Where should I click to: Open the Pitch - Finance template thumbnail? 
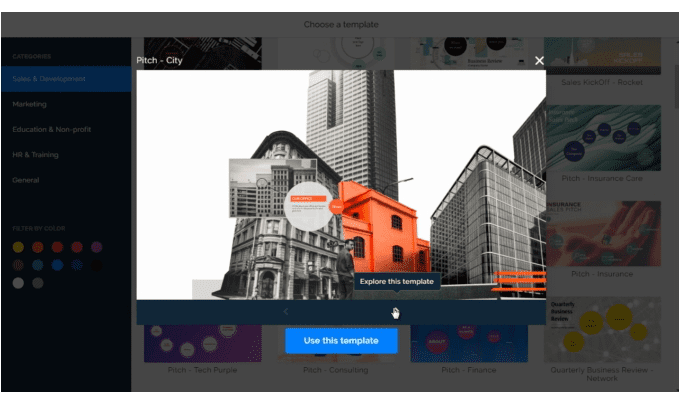tap(469, 344)
